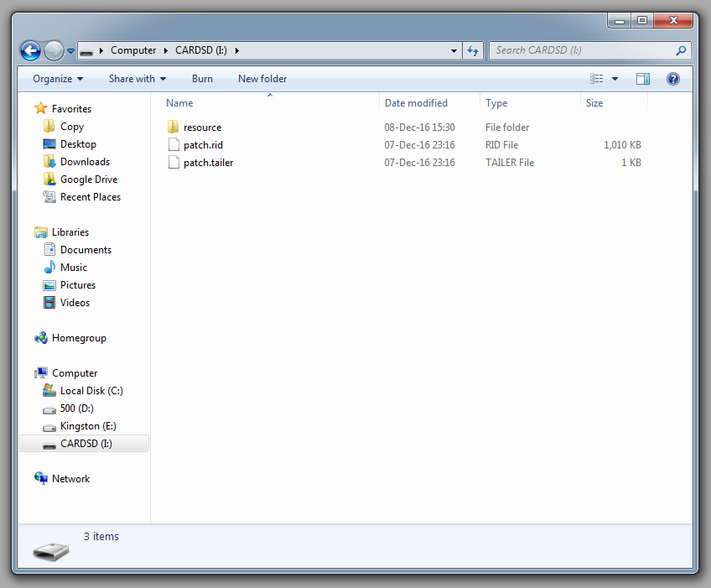This screenshot has width=711, height=588.
Task: Open address bar history dropdown arrow
Action: point(454,50)
